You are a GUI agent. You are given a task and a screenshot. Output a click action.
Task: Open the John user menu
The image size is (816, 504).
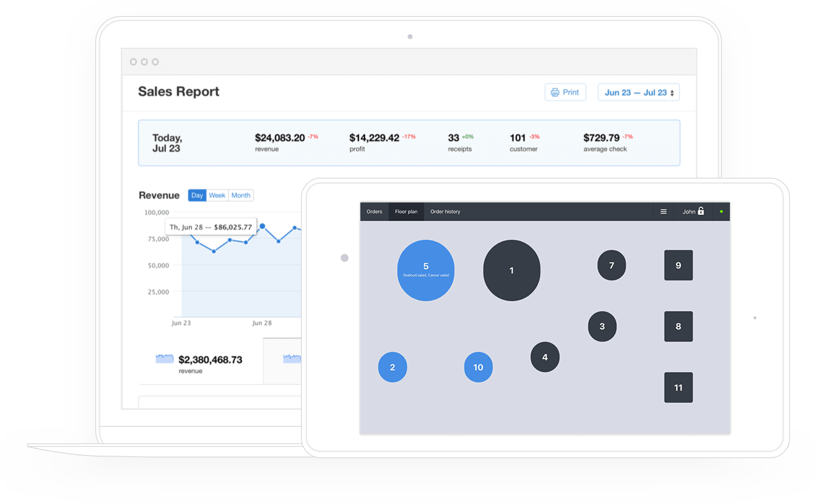[690, 211]
